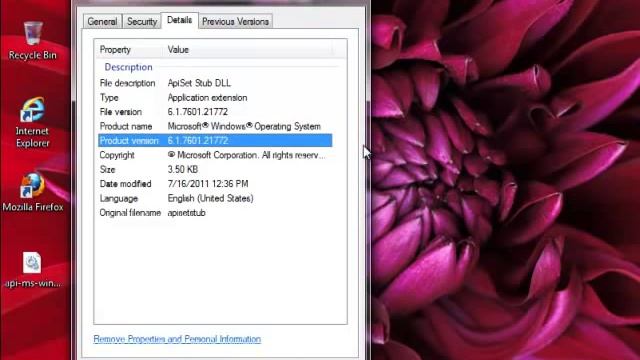Viewport: 640px width, 360px height.
Task: Click the value apisetstub
Action: [187, 213]
